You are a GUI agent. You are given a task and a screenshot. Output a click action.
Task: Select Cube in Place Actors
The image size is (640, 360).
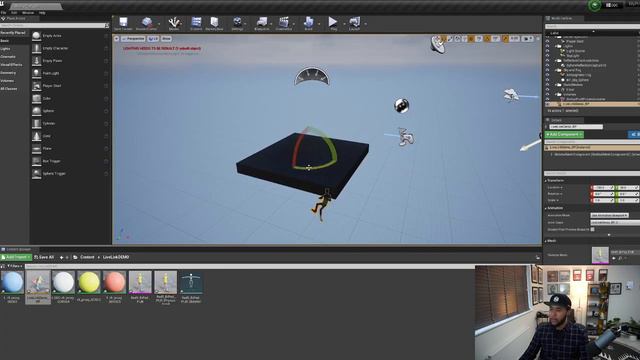[70, 98]
